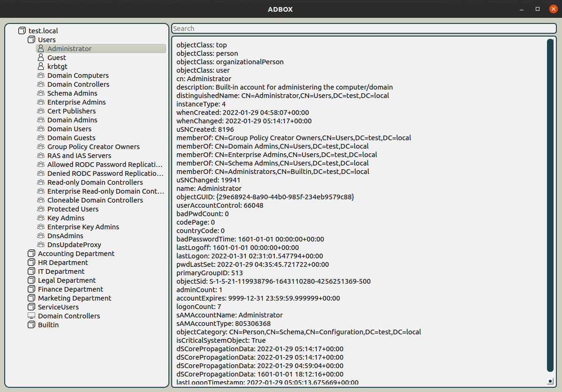Close the ADBOX window
The width and height of the screenshot is (562, 392).
pyautogui.click(x=553, y=9)
